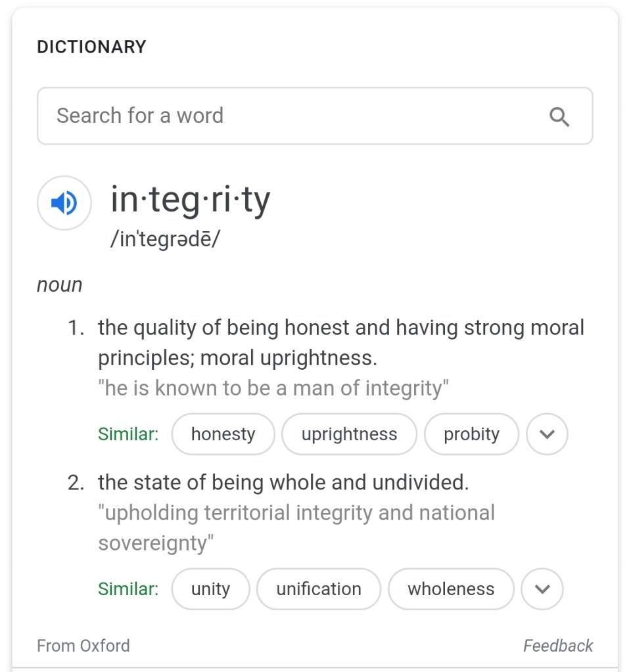
Task: Select the "wholeness" synonym chip
Action: 450,589
